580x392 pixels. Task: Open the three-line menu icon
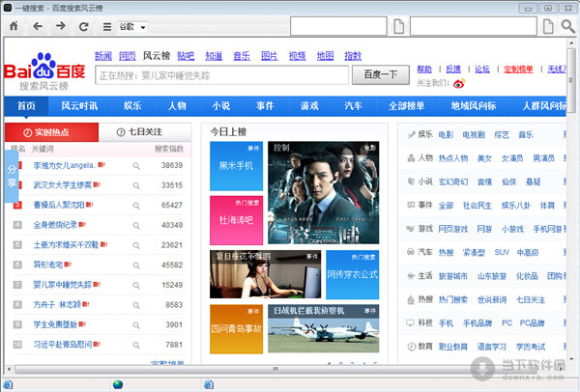point(107,27)
